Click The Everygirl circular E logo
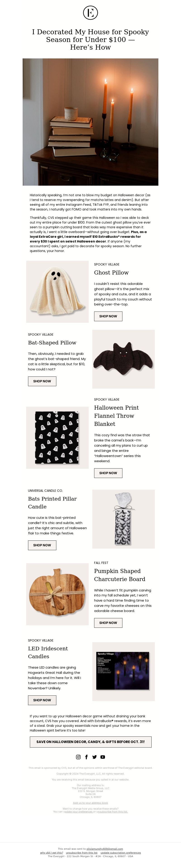 point(90,12)
